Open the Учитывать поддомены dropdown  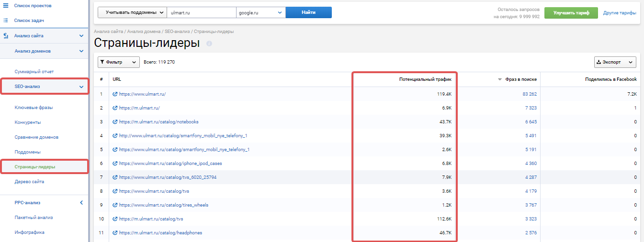(132, 12)
